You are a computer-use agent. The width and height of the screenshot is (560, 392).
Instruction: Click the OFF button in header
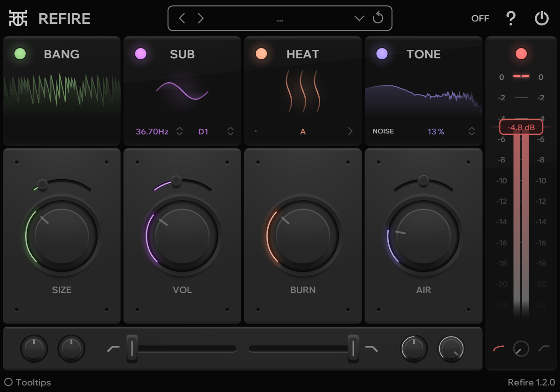(x=480, y=19)
